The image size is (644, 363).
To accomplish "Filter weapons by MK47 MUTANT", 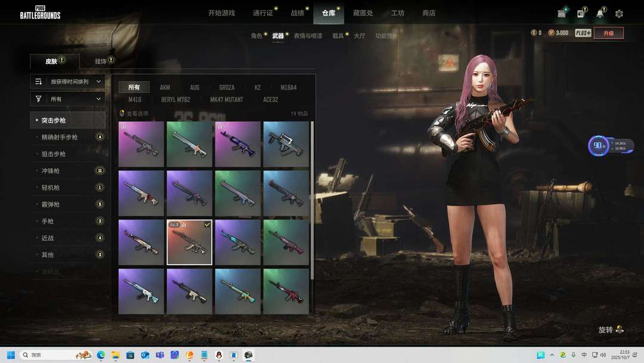I will click(227, 100).
